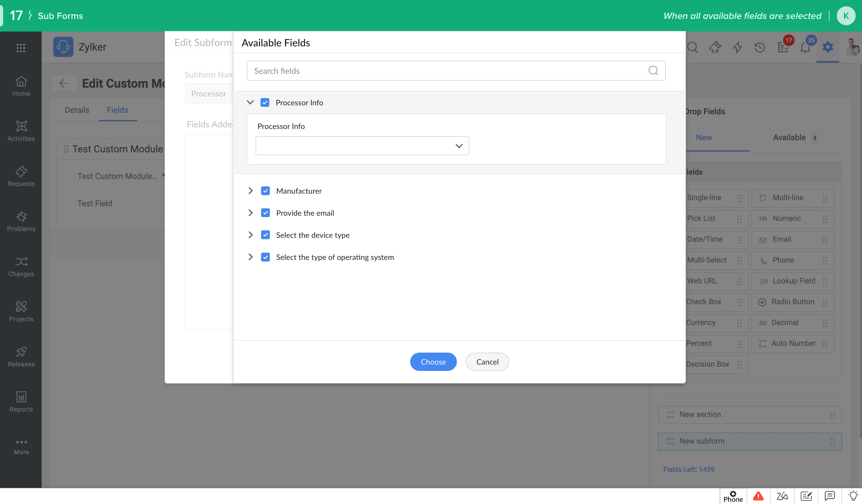Open the notifications bell icon
The height and width of the screenshot is (504, 862).
[x=805, y=47]
